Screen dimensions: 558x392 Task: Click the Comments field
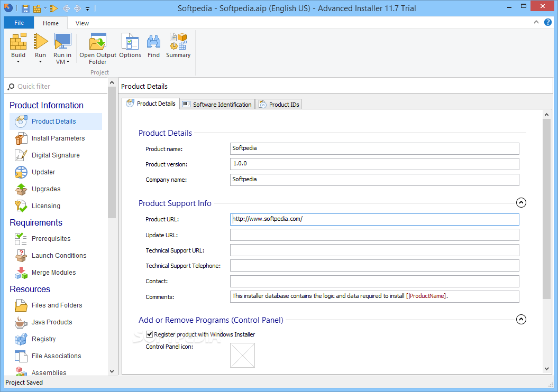pyautogui.click(x=374, y=296)
